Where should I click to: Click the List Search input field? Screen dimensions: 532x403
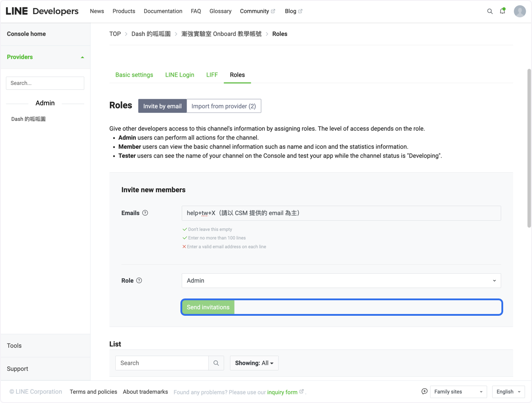[162, 363]
